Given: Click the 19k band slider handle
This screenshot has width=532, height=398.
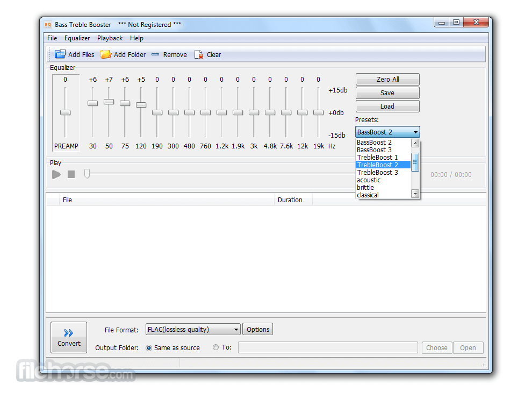Looking at the screenshot, I should click(x=318, y=112).
